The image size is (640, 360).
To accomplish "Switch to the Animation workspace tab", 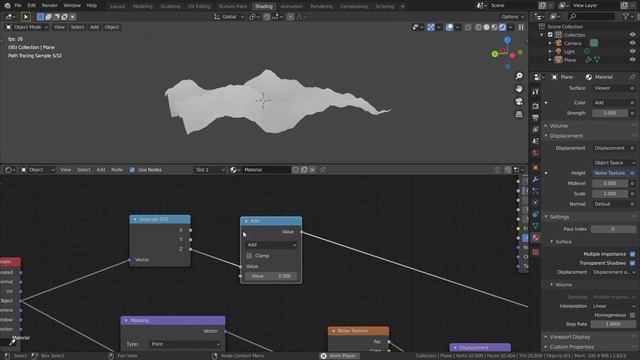I will [x=291, y=6].
